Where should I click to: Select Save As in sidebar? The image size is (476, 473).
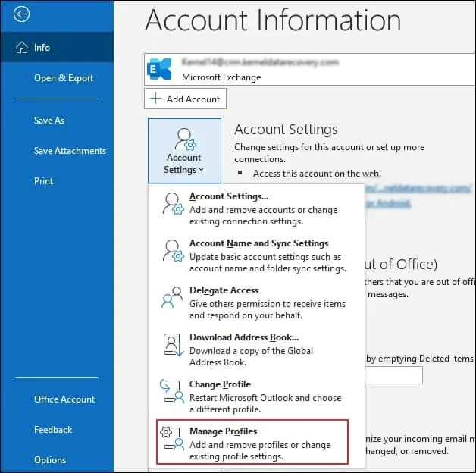coord(57,121)
